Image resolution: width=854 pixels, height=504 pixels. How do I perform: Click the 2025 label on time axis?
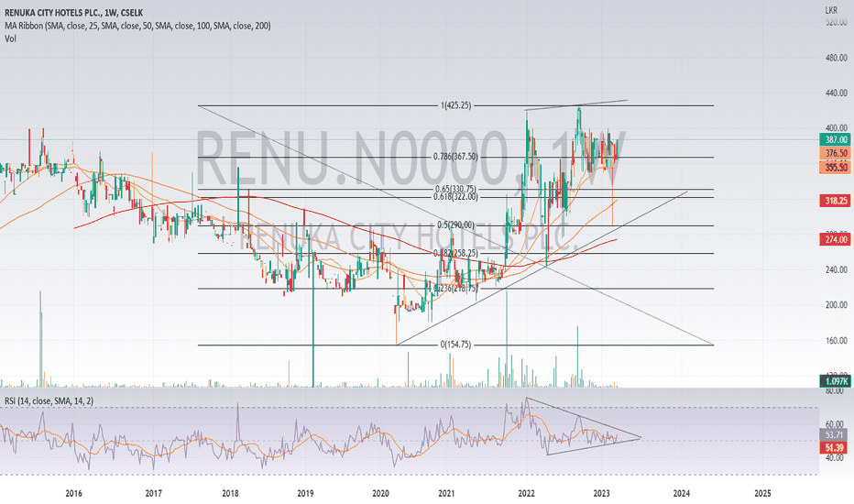[762, 494]
